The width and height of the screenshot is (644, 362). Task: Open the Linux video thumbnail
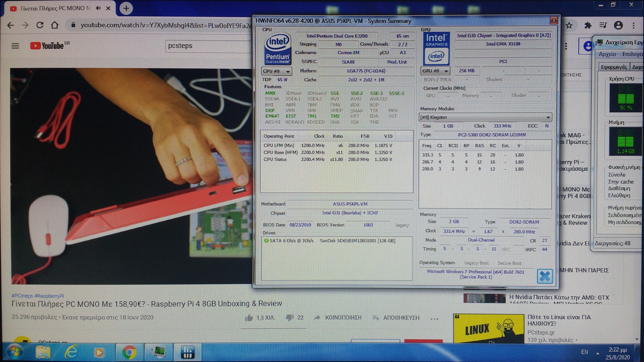[489, 328]
